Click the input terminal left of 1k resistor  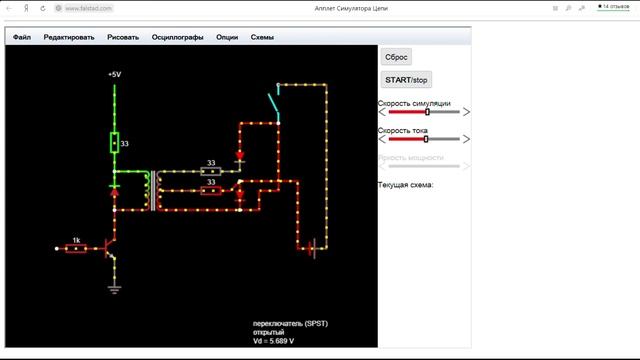point(57,248)
